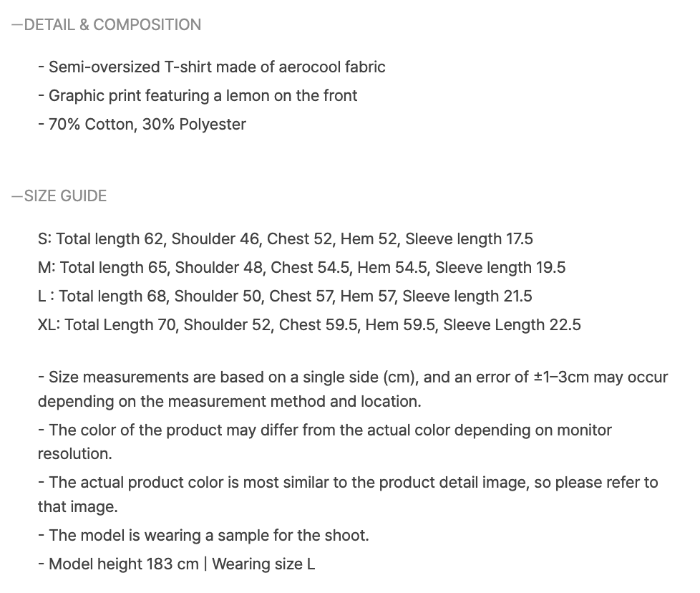Click the aerocool fabric description line
Viewport: 700px width, 593px height.
tap(212, 67)
